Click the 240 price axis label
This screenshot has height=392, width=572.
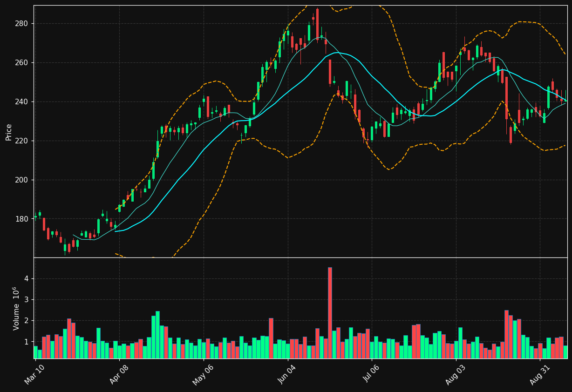click(22, 102)
